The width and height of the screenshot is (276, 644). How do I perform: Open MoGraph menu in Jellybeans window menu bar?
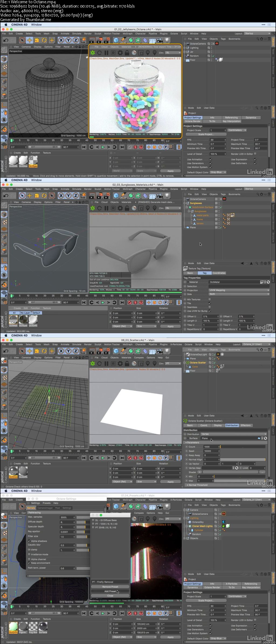(127, 34)
